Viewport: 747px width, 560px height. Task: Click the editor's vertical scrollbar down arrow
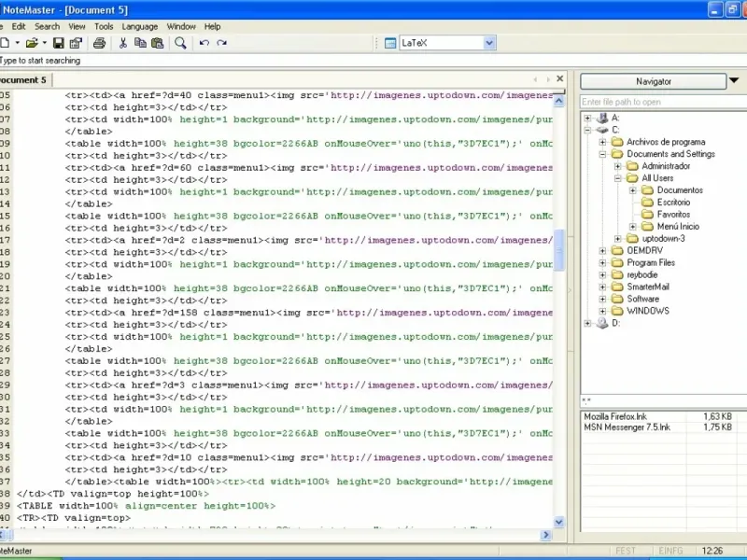pos(559,523)
